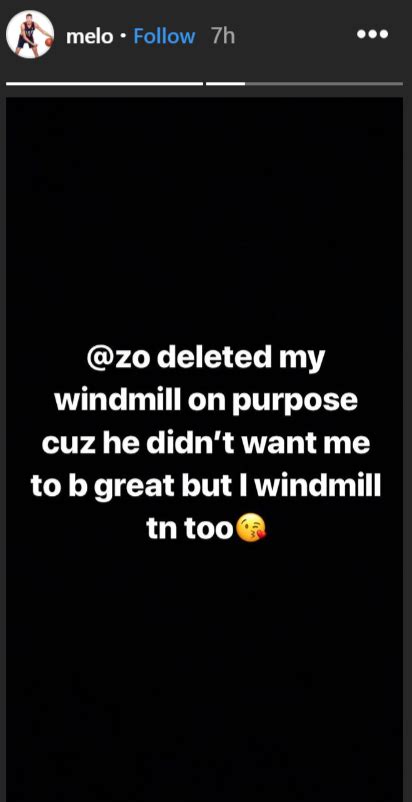412x802 pixels.
Task: Tap the kissing face emoji
Action: (x=250, y=529)
